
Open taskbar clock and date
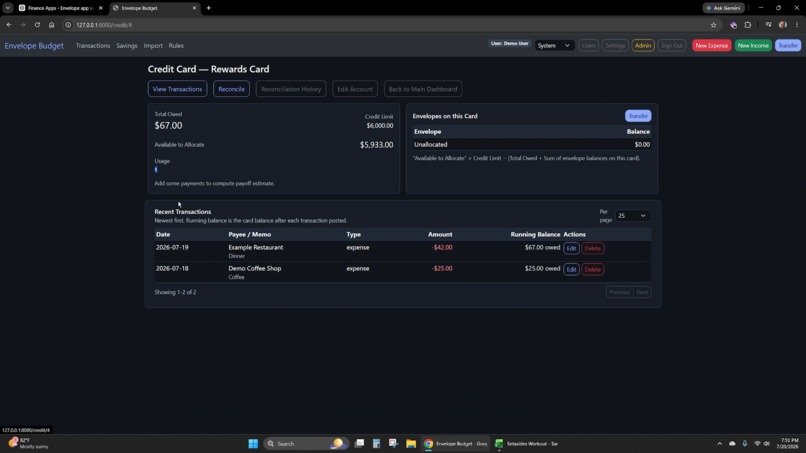(x=787, y=444)
